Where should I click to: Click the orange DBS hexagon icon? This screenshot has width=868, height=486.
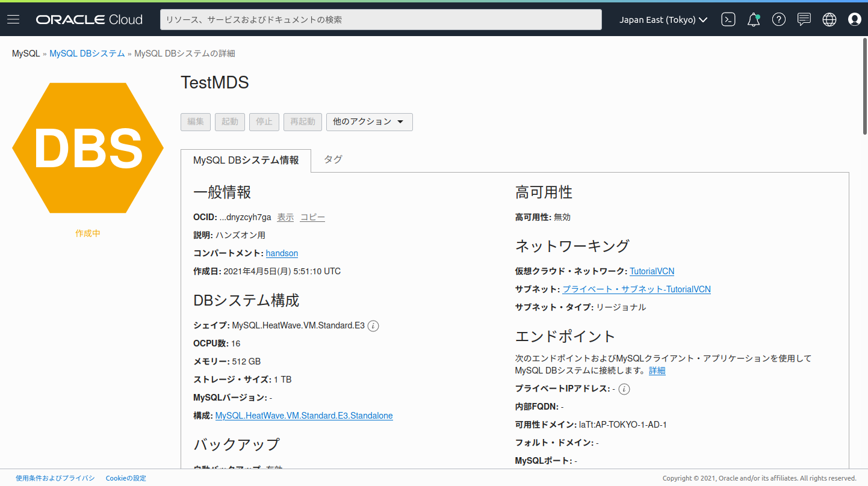[88, 148]
